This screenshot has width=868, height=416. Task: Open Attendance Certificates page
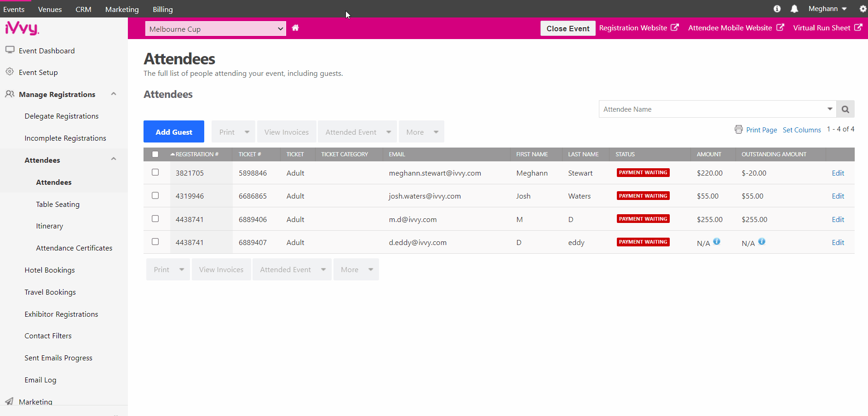click(74, 248)
